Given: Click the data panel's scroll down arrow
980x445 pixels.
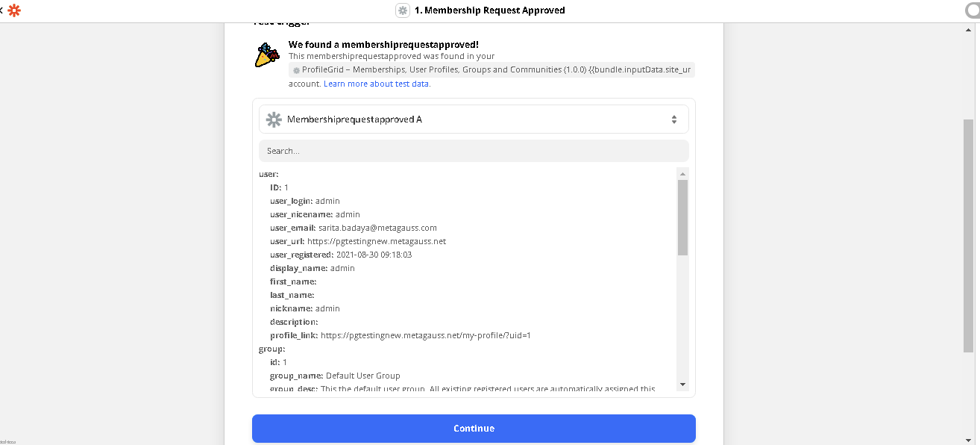Looking at the screenshot, I should 682,384.
